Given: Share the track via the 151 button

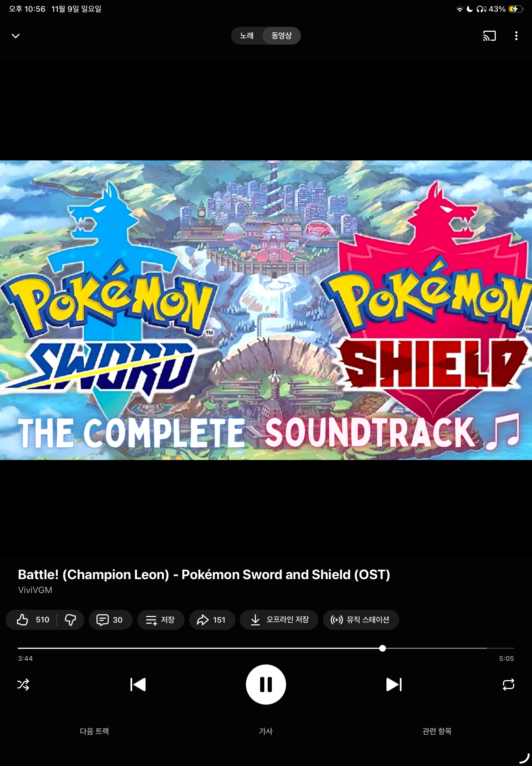Looking at the screenshot, I should pos(212,620).
